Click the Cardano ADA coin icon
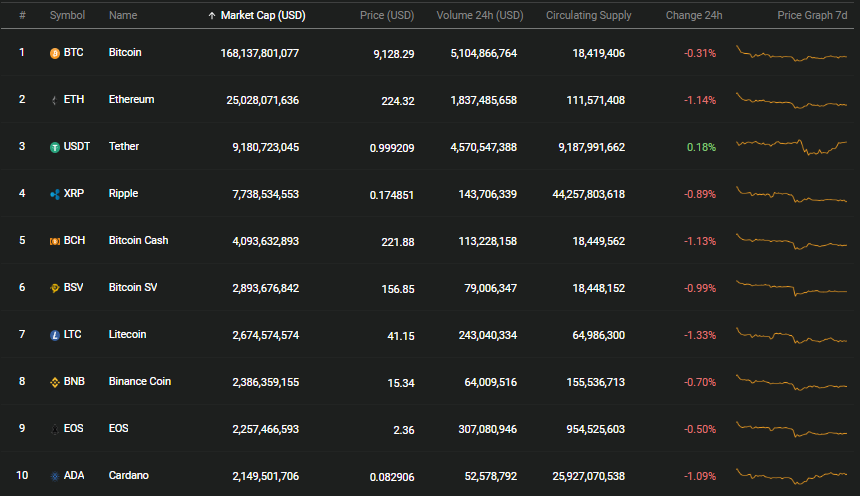This screenshot has width=860, height=496. [x=55, y=476]
